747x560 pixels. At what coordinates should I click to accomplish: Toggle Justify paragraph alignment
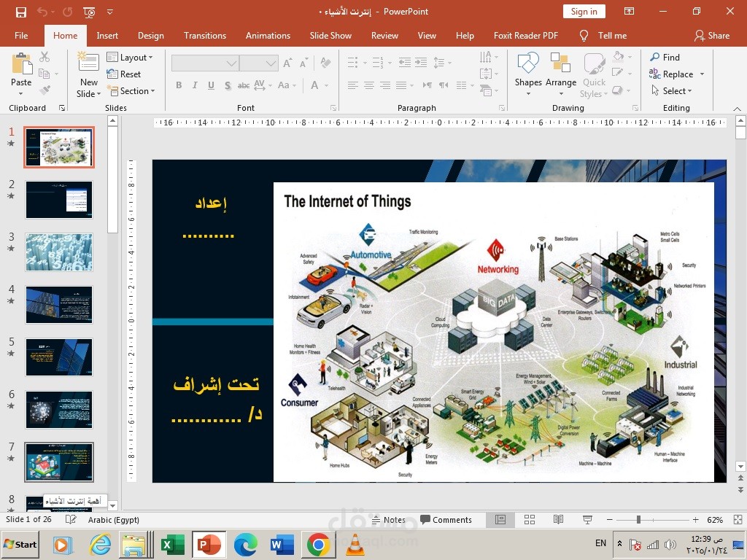point(401,85)
